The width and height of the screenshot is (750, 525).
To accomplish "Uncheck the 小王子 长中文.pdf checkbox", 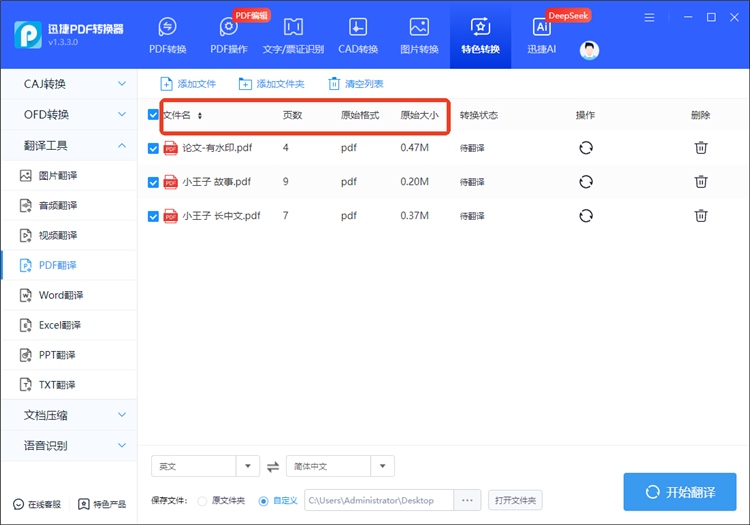I will coord(153,216).
